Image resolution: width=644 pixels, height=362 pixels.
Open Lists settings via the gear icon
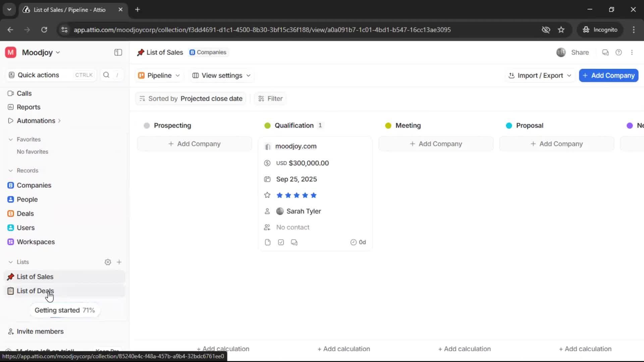(x=108, y=262)
